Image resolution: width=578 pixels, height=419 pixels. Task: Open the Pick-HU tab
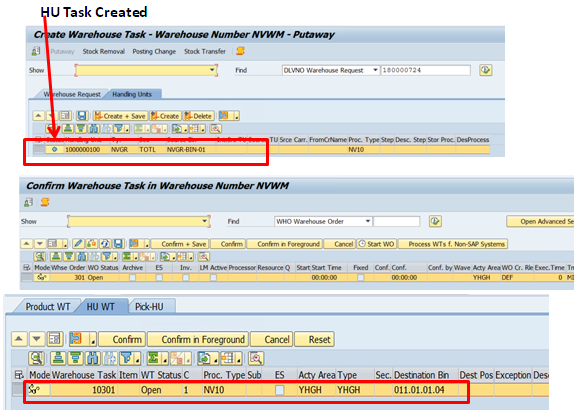[x=149, y=307]
